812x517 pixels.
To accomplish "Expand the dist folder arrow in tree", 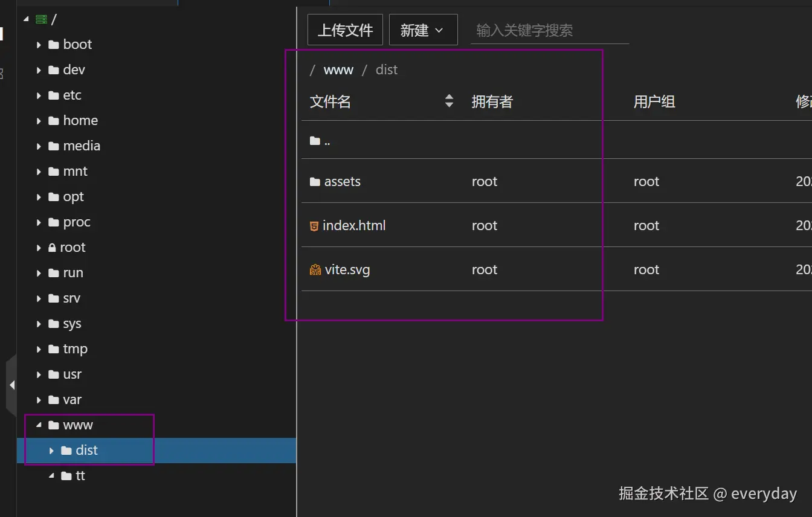I will tap(52, 451).
